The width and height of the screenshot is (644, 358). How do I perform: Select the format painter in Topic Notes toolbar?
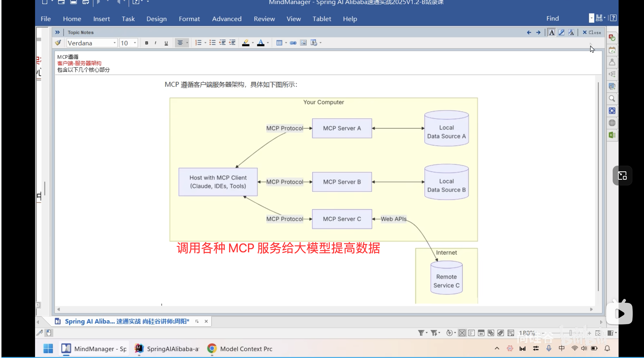58,42
